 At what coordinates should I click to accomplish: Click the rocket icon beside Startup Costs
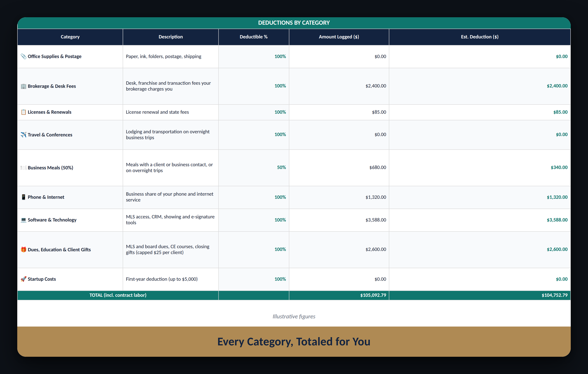[23, 279]
